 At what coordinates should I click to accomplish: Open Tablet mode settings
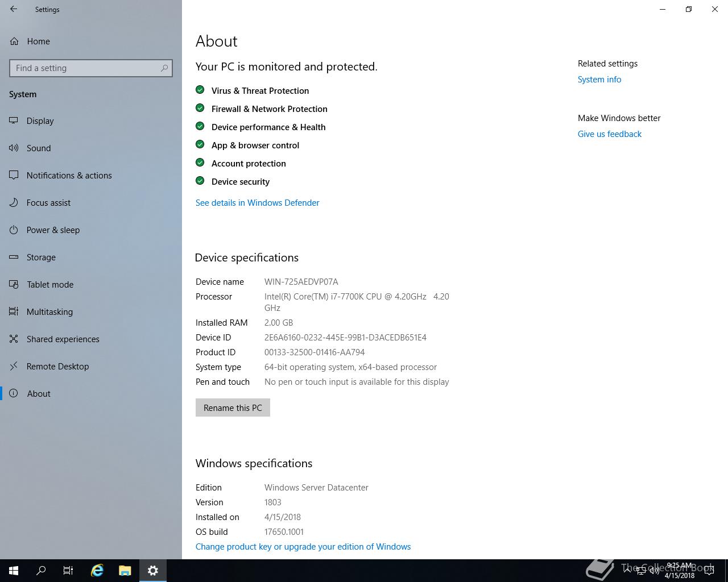[x=91, y=284]
